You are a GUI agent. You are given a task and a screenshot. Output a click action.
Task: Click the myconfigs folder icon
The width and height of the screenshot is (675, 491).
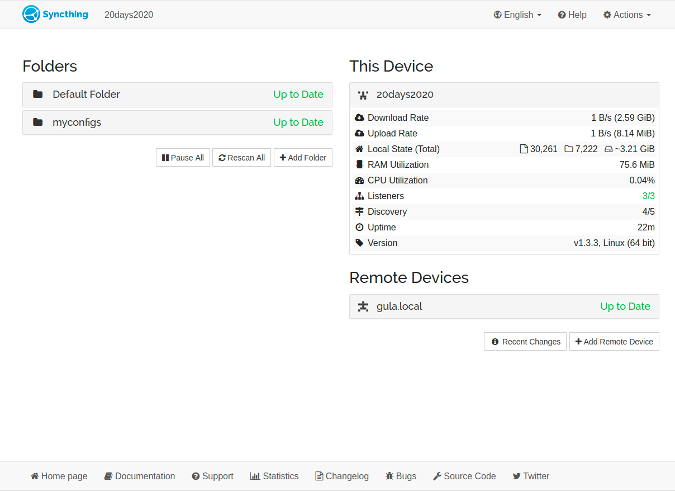coord(38,122)
